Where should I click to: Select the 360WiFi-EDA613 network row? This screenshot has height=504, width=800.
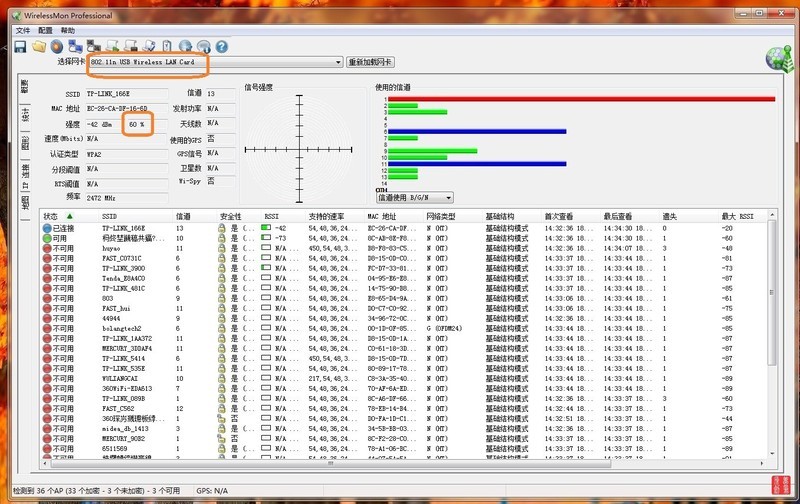coord(405,389)
